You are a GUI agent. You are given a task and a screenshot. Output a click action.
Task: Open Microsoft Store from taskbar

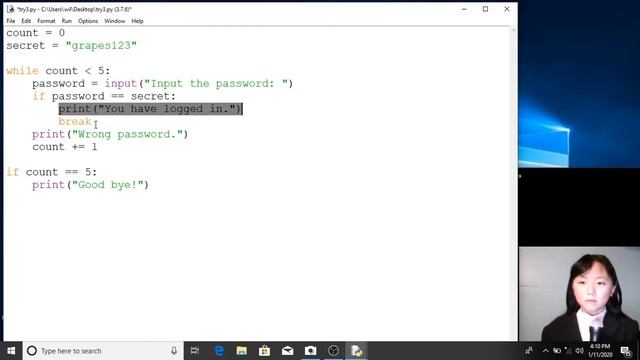(x=264, y=351)
